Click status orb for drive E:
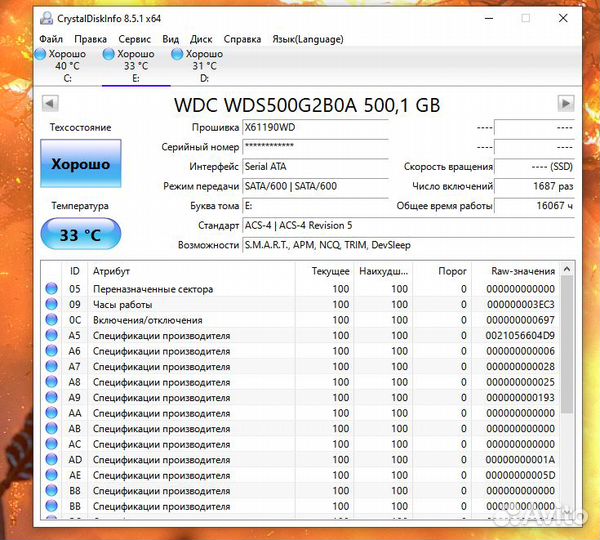600x540 pixels. 109,54
